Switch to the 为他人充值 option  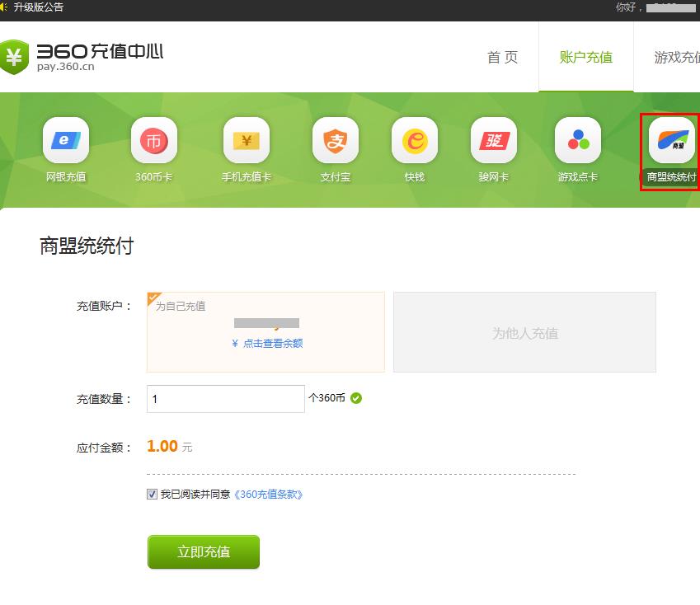[x=524, y=333]
